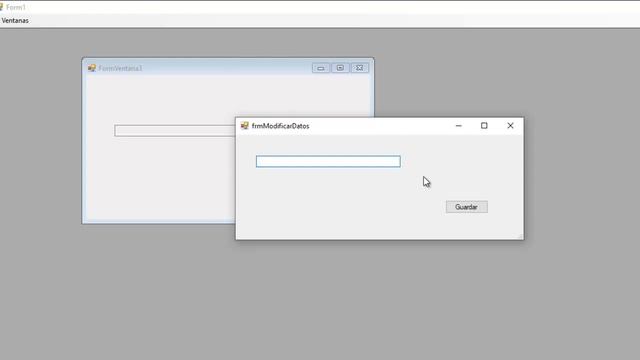
Task: Minimize the FormVentana1 child window
Action: click(x=321, y=68)
